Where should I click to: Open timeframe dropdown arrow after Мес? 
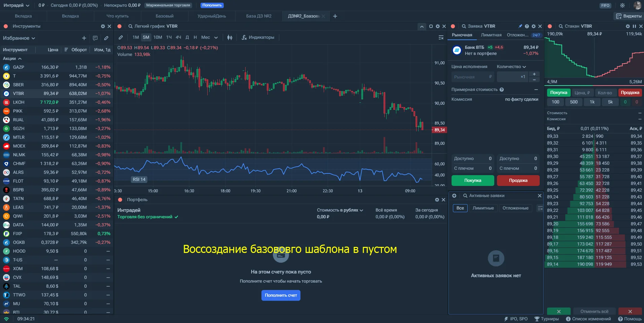pyautogui.click(x=216, y=37)
